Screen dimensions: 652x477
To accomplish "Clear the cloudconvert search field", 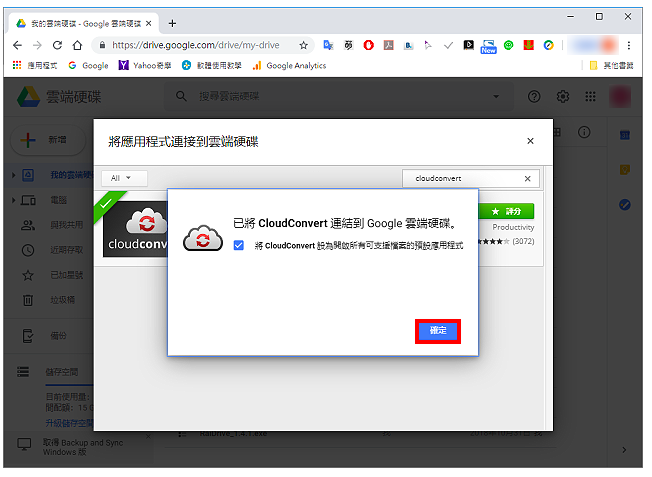I will pos(527,178).
